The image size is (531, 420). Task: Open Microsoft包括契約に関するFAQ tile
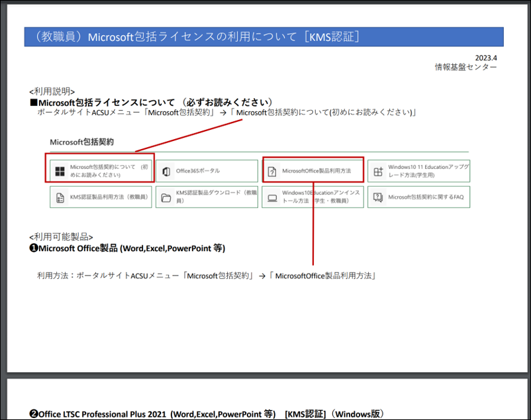click(419, 197)
